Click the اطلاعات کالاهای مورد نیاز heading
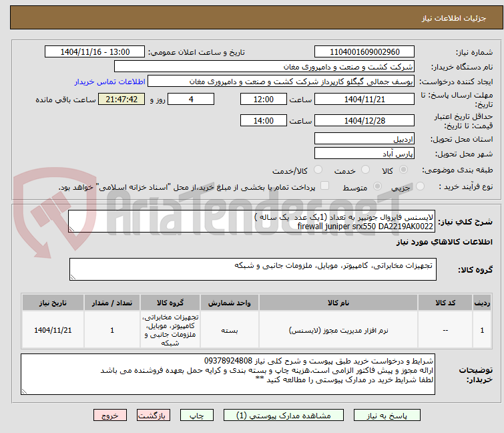 pos(444,242)
